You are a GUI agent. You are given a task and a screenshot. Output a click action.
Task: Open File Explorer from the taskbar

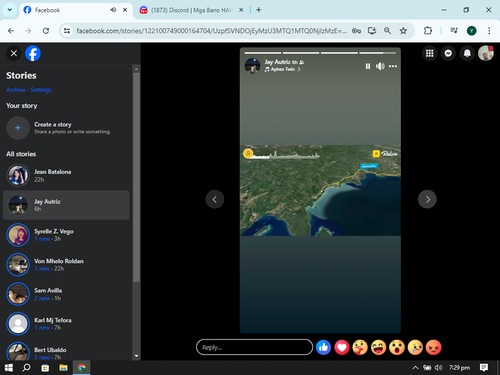[63, 368]
